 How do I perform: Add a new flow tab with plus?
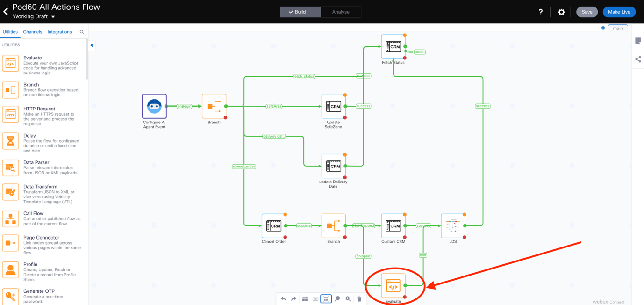click(x=603, y=28)
